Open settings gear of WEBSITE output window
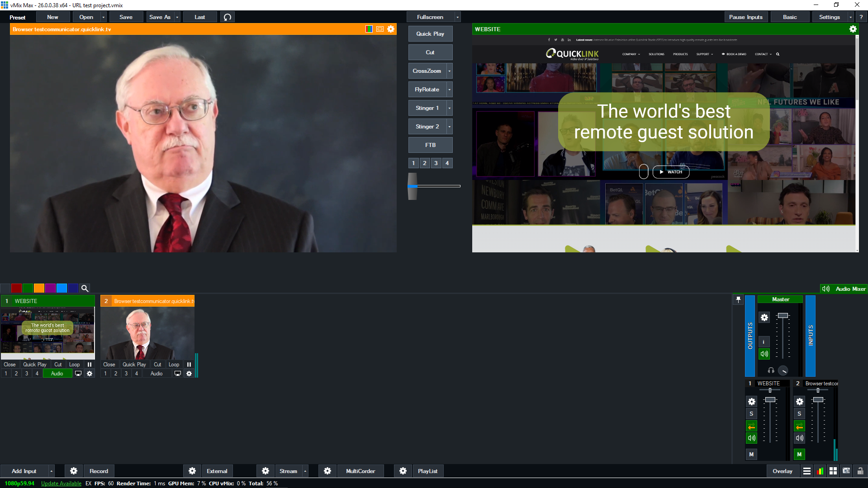The height and width of the screenshot is (488, 868). tap(853, 29)
